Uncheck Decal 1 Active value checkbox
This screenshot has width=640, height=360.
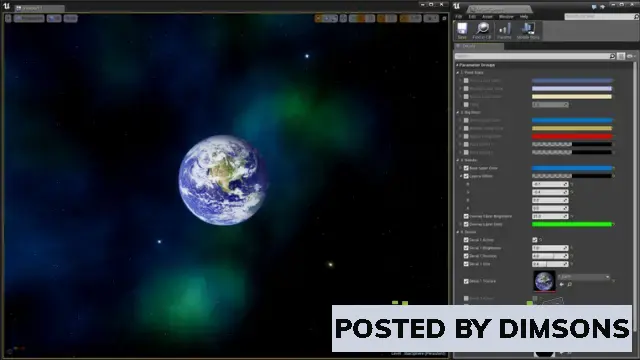pyautogui.click(x=535, y=240)
